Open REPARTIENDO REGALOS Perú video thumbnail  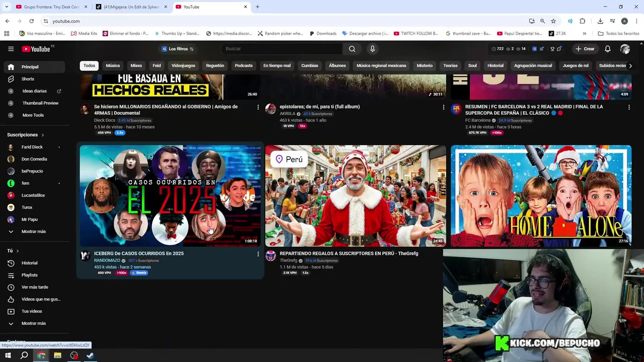pos(355,196)
